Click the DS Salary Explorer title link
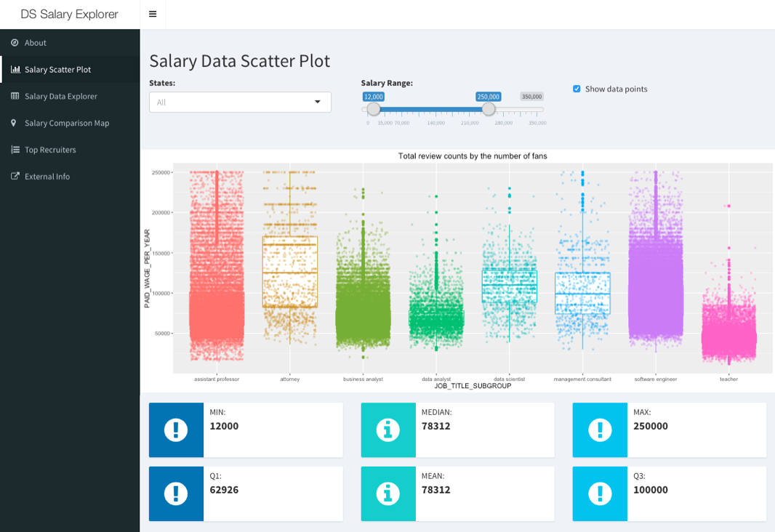775x532 pixels. point(69,14)
